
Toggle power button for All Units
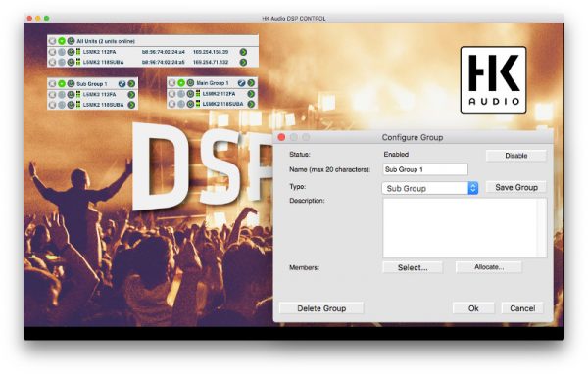tap(71, 41)
